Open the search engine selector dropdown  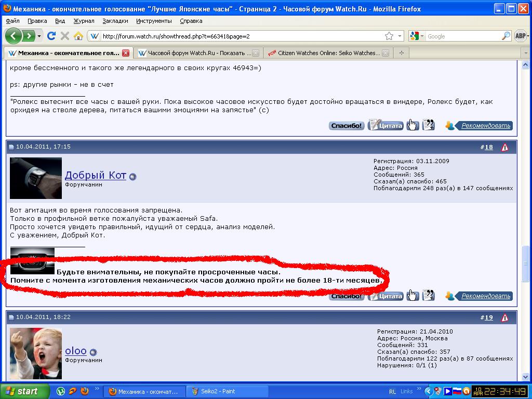click(416, 36)
